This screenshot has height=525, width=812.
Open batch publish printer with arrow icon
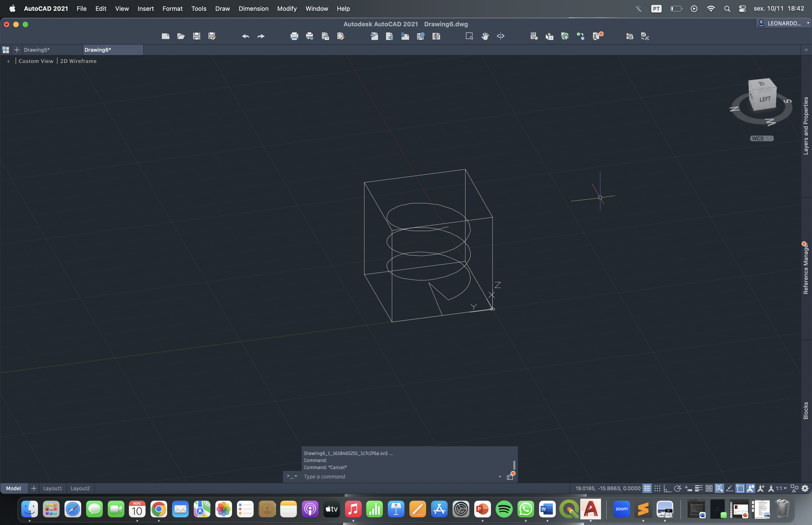pos(310,36)
